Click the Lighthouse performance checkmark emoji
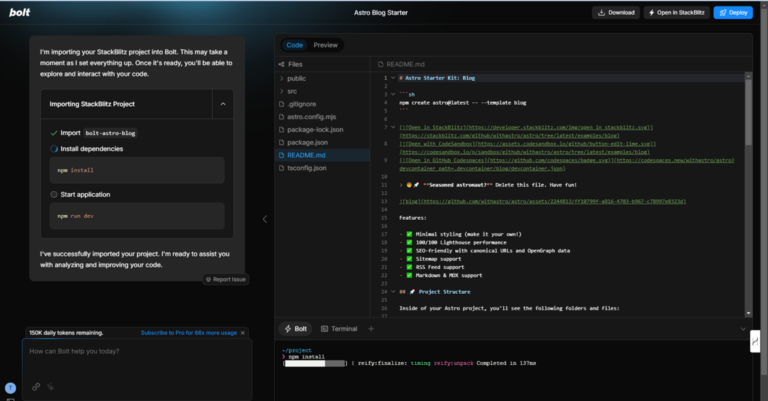The height and width of the screenshot is (401, 768). [x=409, y=242]
